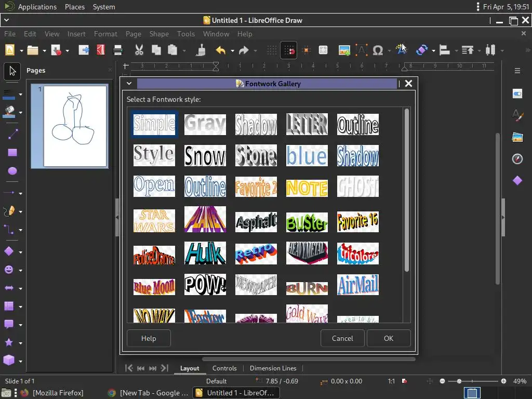The image size is (532, 399).
Task: Switch to the Controls layer tab
Action: (224, 368)
